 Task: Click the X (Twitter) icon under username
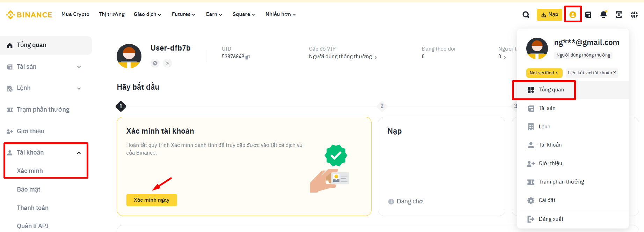coord(168,63)
